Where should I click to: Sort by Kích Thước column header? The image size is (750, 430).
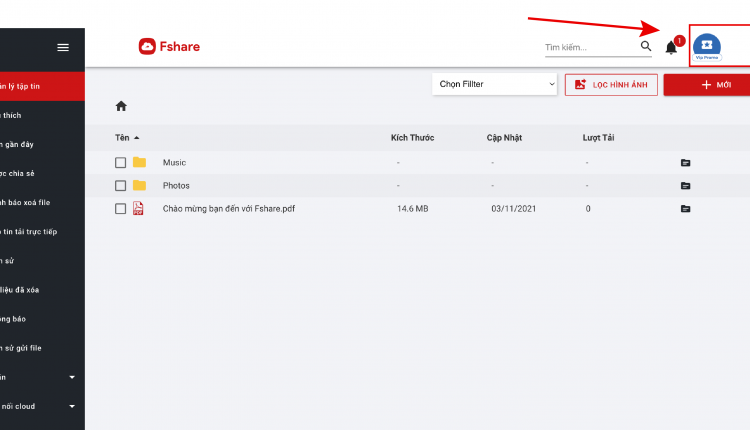pyautogui.click(x=412, y=138)
